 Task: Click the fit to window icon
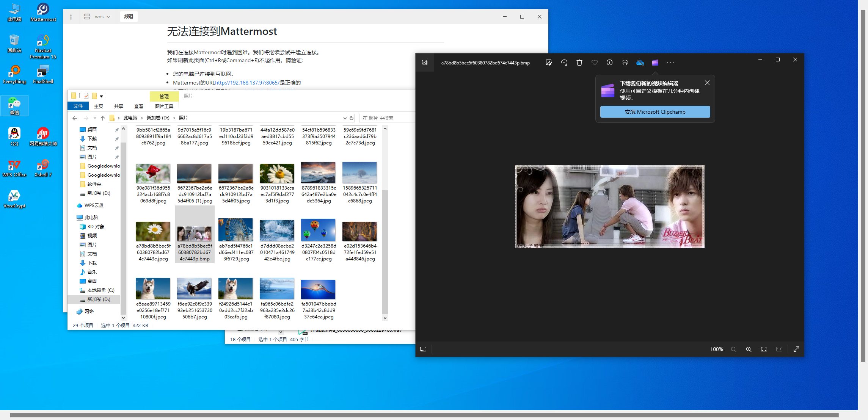764,349
